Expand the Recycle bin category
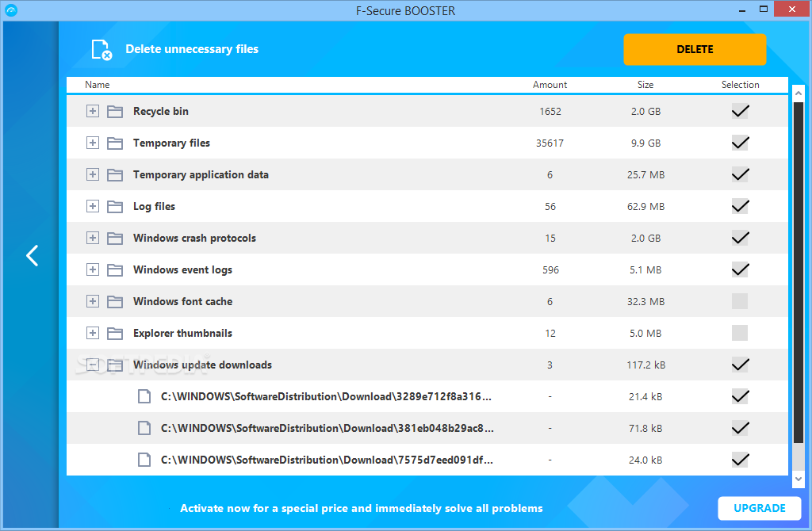 pyautogui.click(x=93, y=111)
